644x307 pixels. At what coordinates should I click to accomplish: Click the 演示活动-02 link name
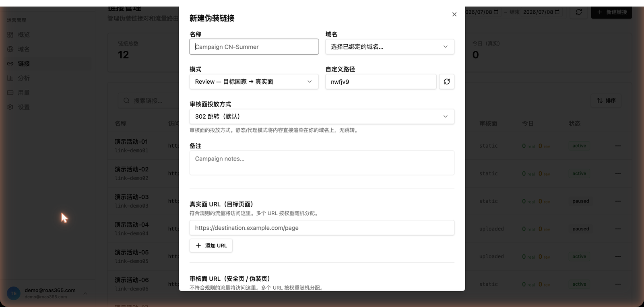click(x=132, y=169)
